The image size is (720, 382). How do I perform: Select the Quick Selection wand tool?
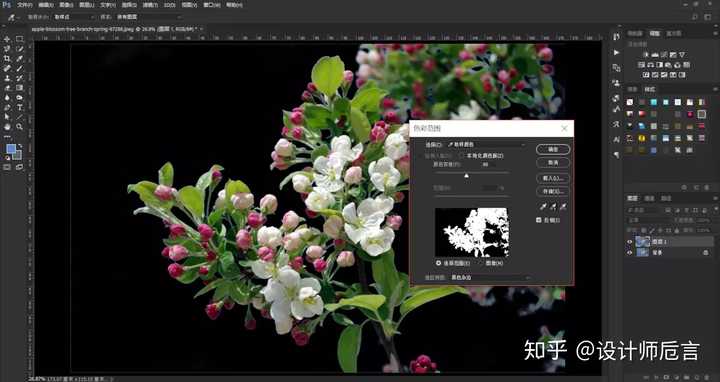pyautogui.click(x=20, y=49)
